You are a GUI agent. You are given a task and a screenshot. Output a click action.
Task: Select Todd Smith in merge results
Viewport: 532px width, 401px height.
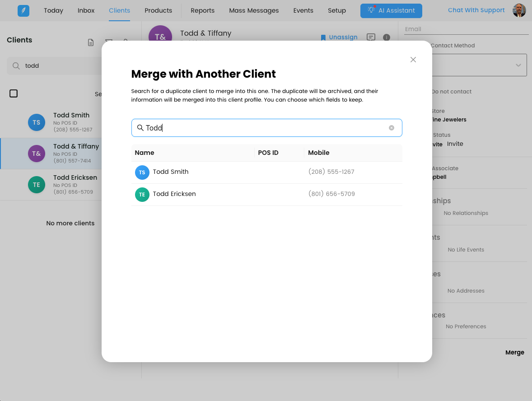click(267, 173)
